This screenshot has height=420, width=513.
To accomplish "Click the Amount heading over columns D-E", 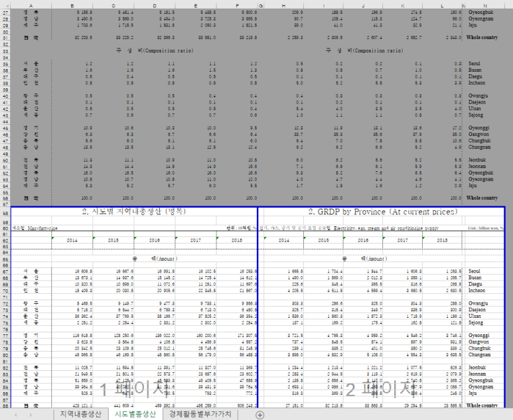I will click(155, 259).
